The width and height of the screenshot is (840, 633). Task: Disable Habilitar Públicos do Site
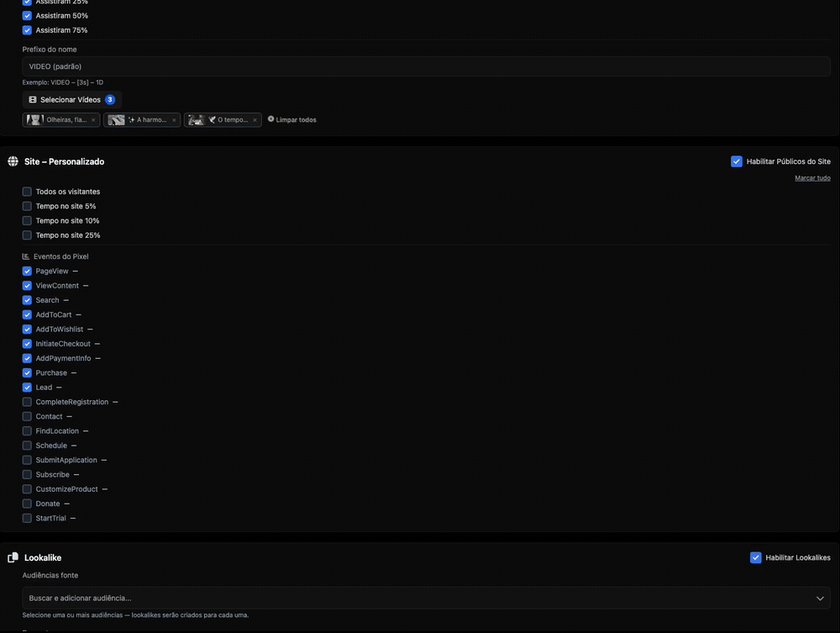[737, 161]
